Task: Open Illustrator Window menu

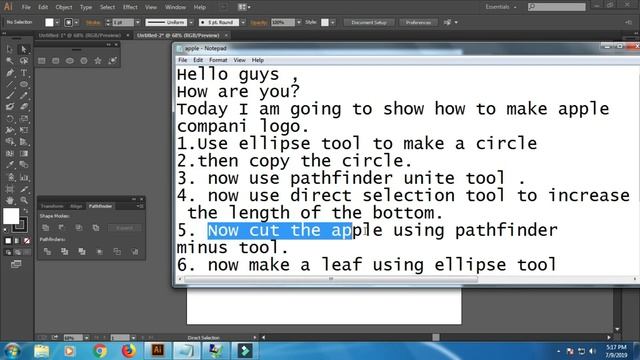Action: (x=176, y=7)
